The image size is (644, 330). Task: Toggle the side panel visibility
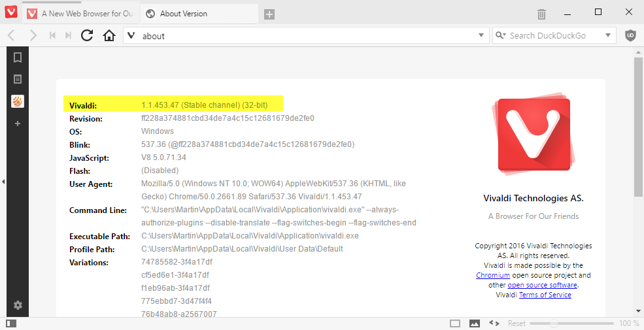click(x=12, y=323)
